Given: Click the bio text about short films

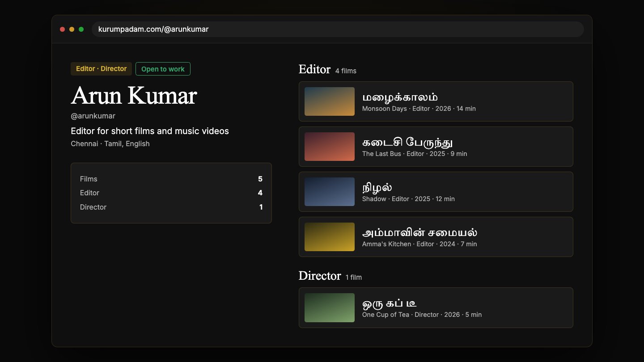Looking at the screenshot, I should pos(150,131).
